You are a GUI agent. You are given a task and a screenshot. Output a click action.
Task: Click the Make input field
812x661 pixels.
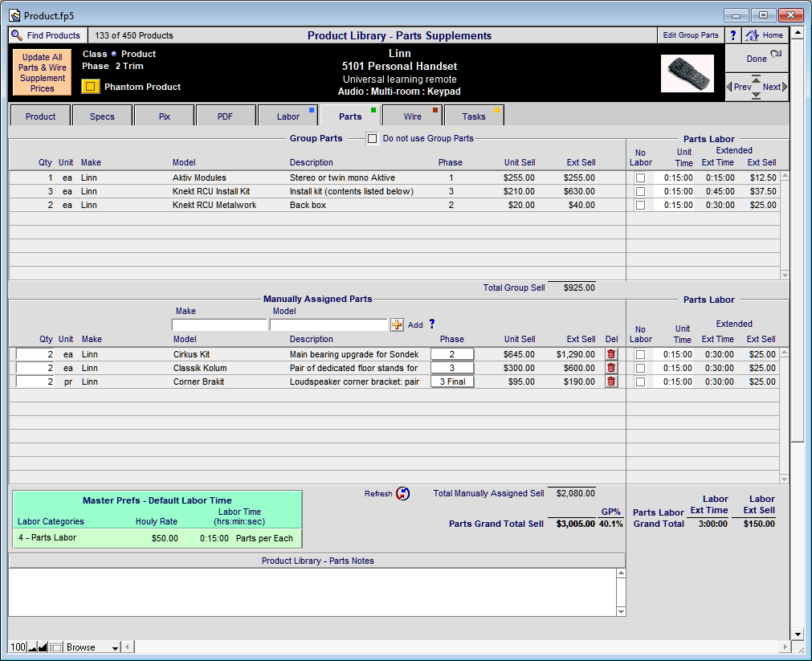219,324
